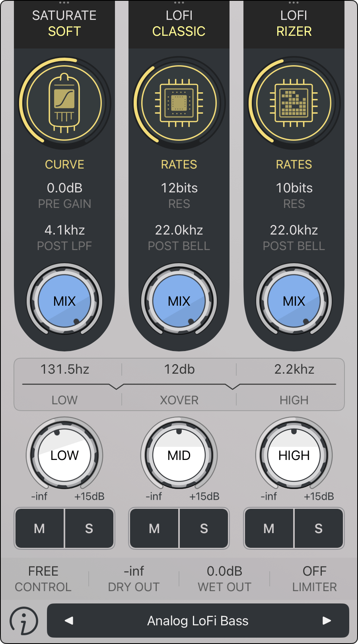Toggle the OFF LIMITER setting
358x644 pixels.
(314, 579)
